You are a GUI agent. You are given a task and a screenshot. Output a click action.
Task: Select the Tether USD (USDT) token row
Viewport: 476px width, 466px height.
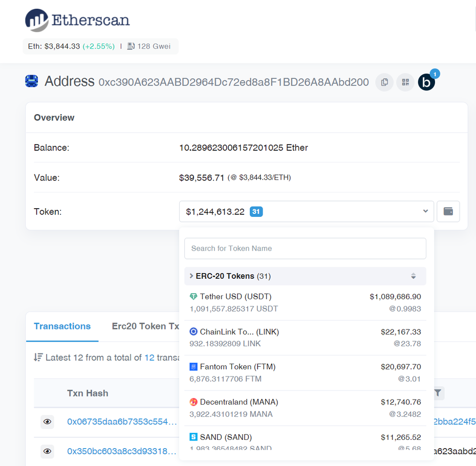click(x=305, y=303)
